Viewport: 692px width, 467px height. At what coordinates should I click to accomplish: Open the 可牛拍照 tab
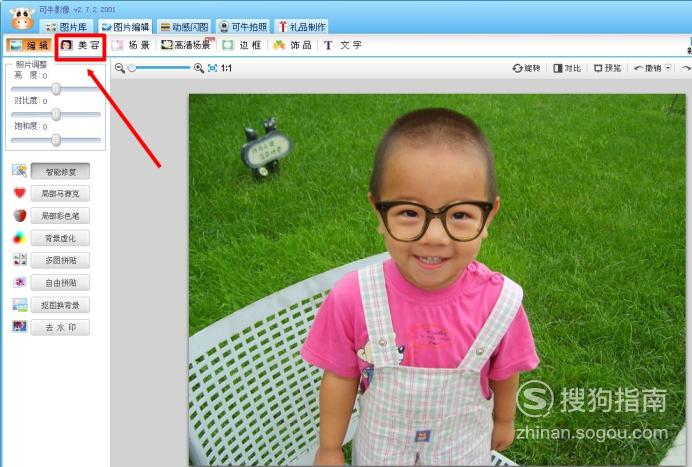point(243,27)
